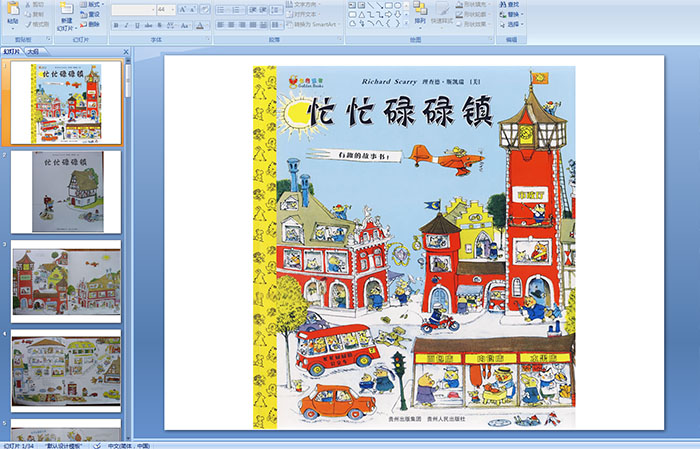The image size is (700, 449).
Task: Click Decrease List Level indent icon
Action: click(252, 10)
